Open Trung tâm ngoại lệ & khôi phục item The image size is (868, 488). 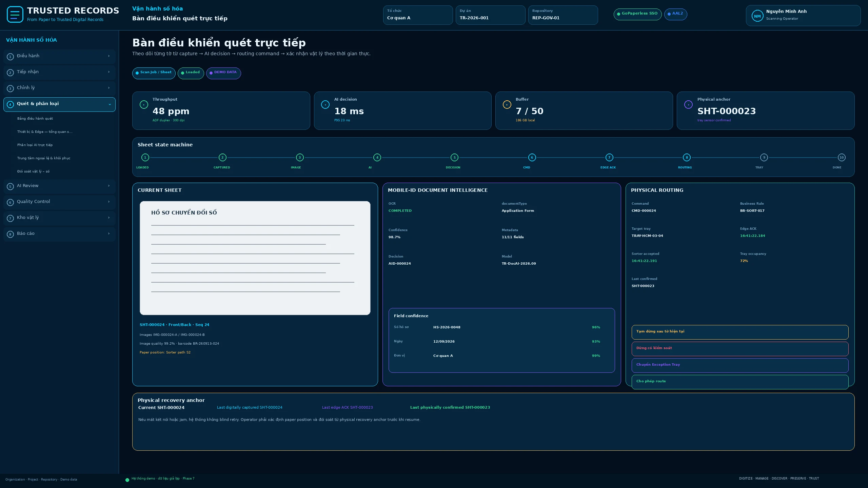pos(44,158)
